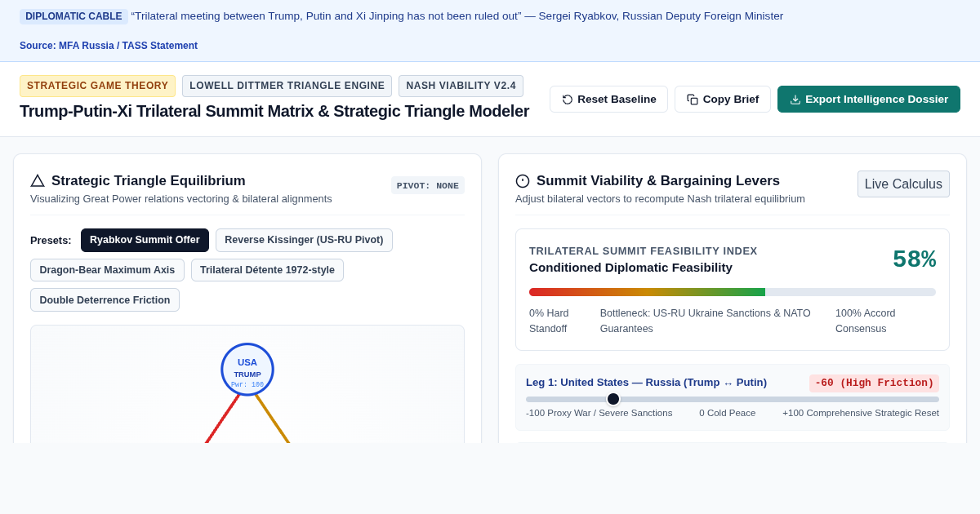980x514 pixels.
Task: Click the Live Calculus badge
Action: (x=903, y=184)
